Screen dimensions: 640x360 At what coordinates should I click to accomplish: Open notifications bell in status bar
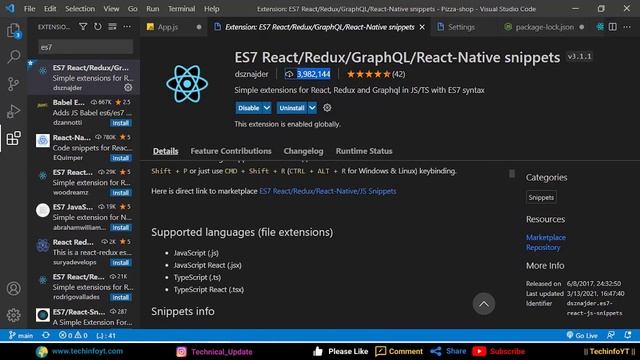(x=628, y=336)
